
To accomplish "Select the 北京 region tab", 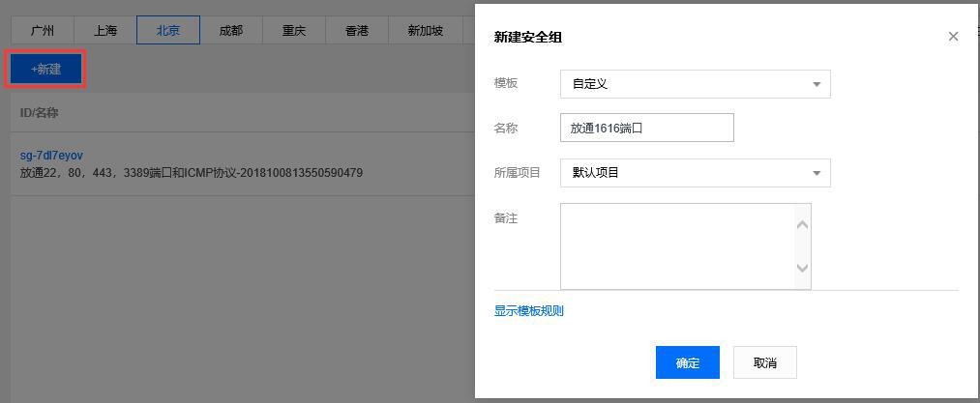I will click(168, 30).
